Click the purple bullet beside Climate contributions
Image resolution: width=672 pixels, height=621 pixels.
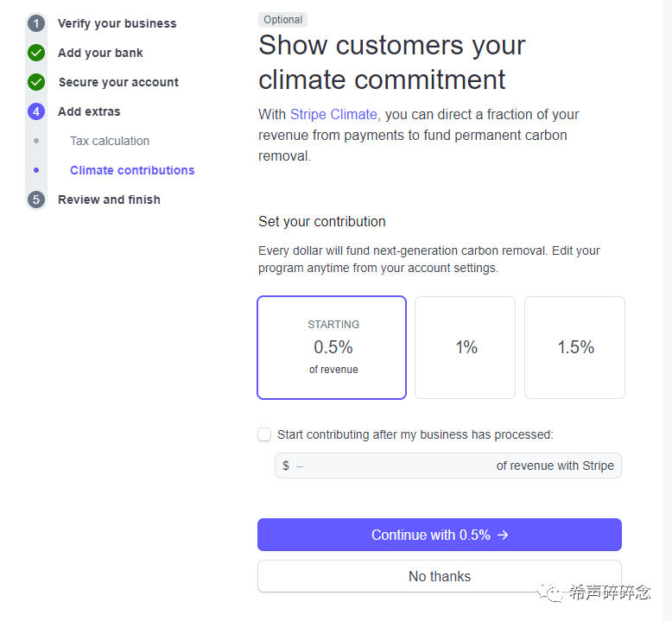[36, 170]
